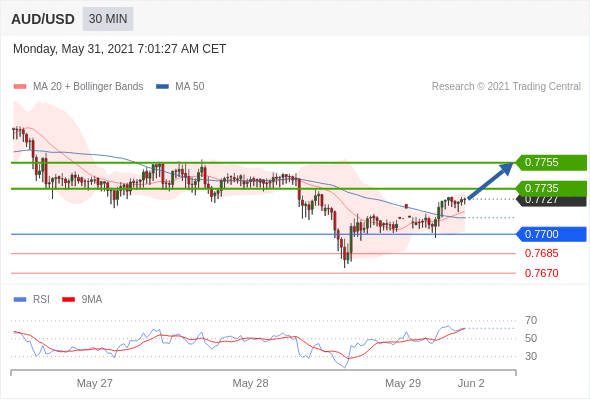Select the 0.7700 pivot price tag

click(551, 234)
